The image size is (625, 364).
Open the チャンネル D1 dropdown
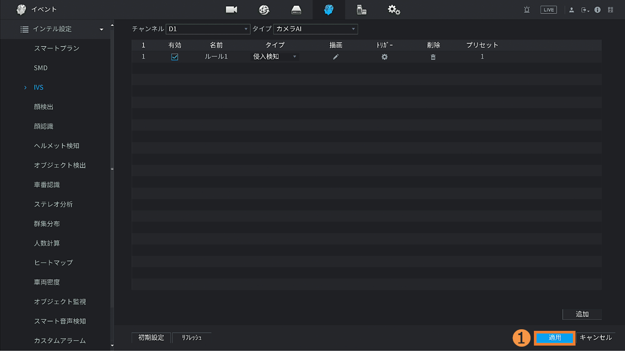coord(207,29)
